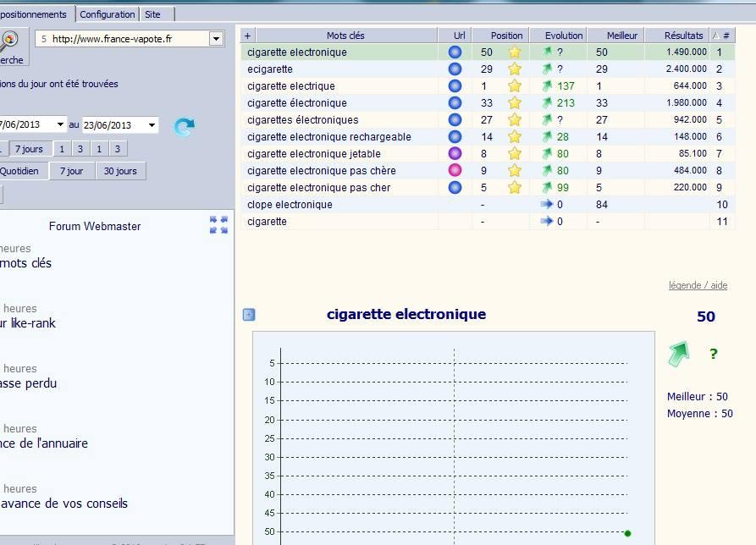Click the star for cigarette electronique row
756x545 pixels.
pos(515,52)
